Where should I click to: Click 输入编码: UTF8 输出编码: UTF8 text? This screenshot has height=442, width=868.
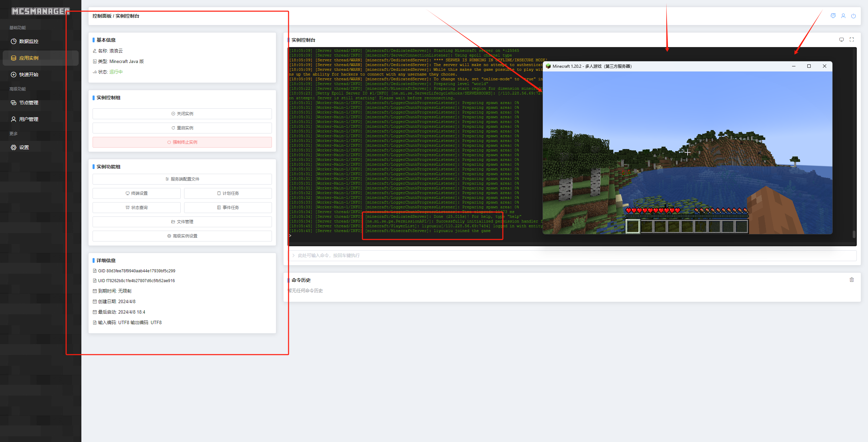(130, 322)
